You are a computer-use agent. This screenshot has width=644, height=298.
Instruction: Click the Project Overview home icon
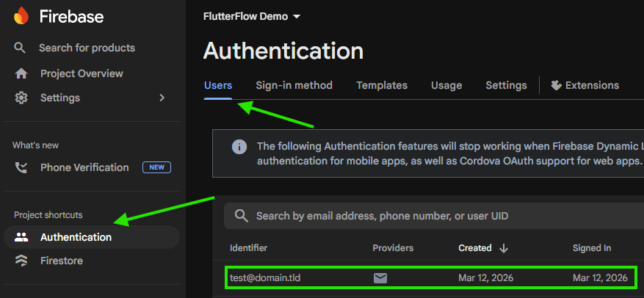[21, 74]
